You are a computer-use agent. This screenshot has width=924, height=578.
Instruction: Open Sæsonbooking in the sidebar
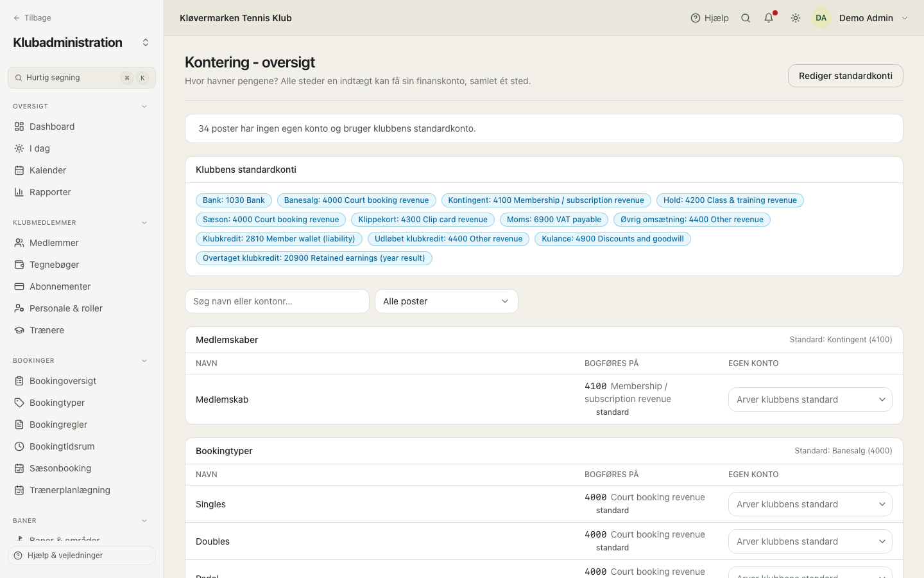(x=81, y=468)
